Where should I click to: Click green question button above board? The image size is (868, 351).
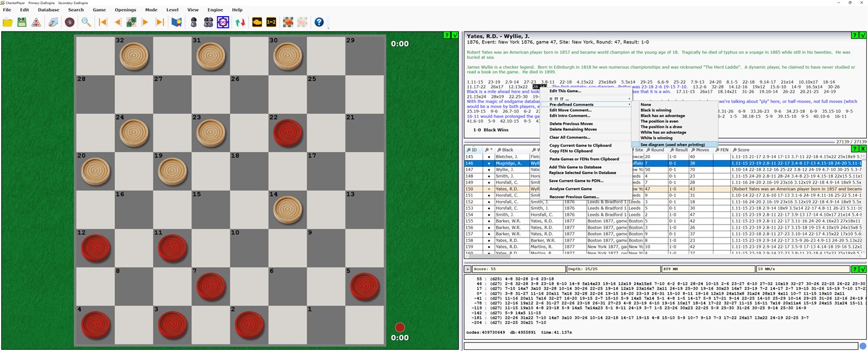point(447,35)
